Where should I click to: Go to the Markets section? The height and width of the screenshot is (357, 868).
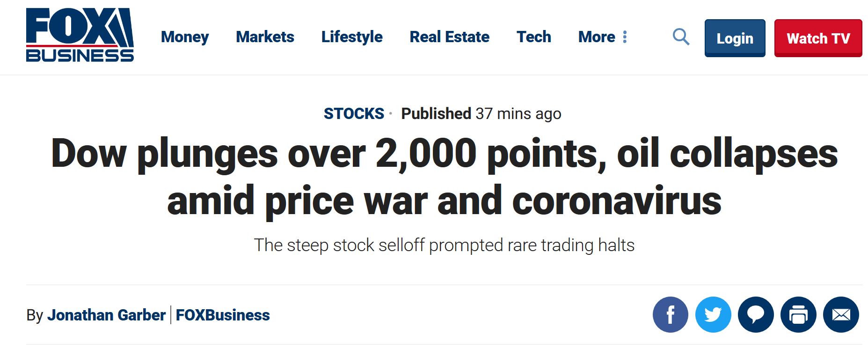265,37
